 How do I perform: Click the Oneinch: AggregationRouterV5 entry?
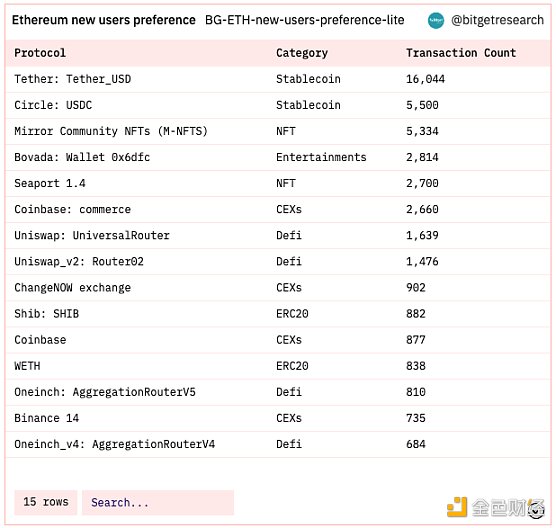pos(105,392)
